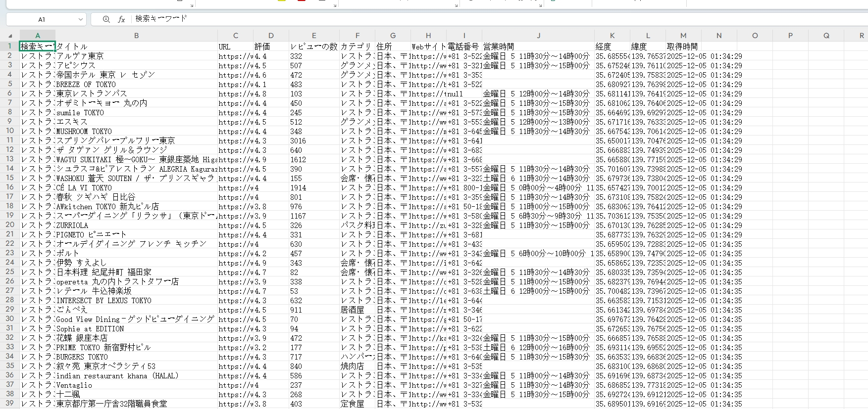The image size is (868, 409).
Task: Click the 評価 header cell
Action: point(271,46)
